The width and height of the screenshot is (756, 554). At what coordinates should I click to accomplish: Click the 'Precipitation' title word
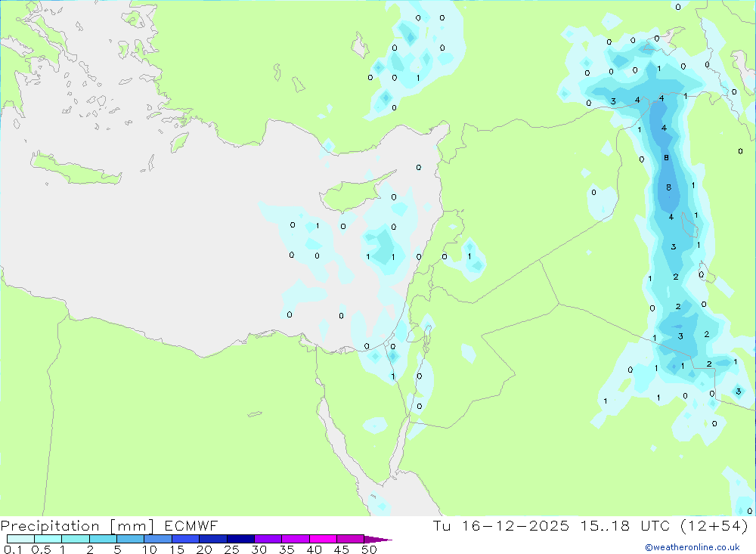[x=50, y=526]
